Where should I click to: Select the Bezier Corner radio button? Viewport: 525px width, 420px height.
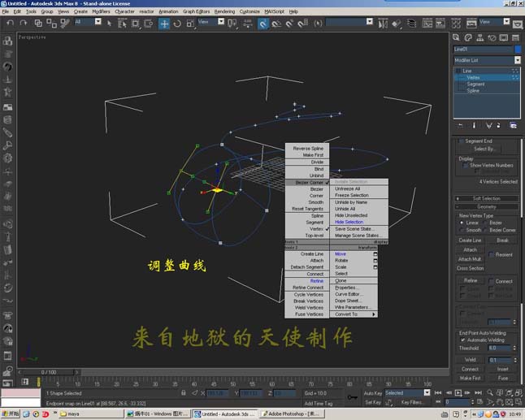485,230
